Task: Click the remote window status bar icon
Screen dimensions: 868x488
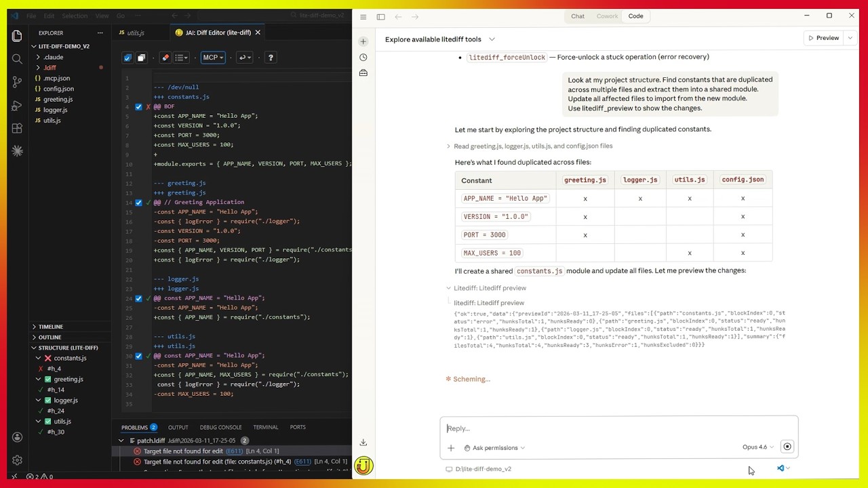Action: click(14, 476)
